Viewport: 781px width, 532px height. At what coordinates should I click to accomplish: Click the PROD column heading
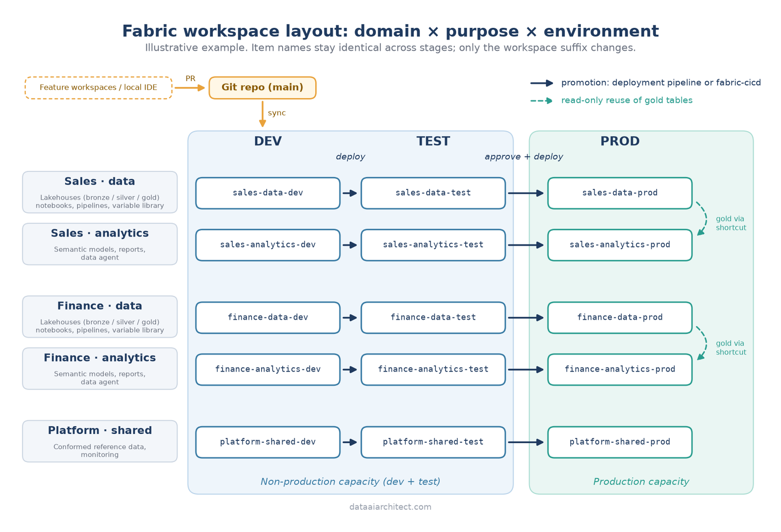(x=620, y=142)
